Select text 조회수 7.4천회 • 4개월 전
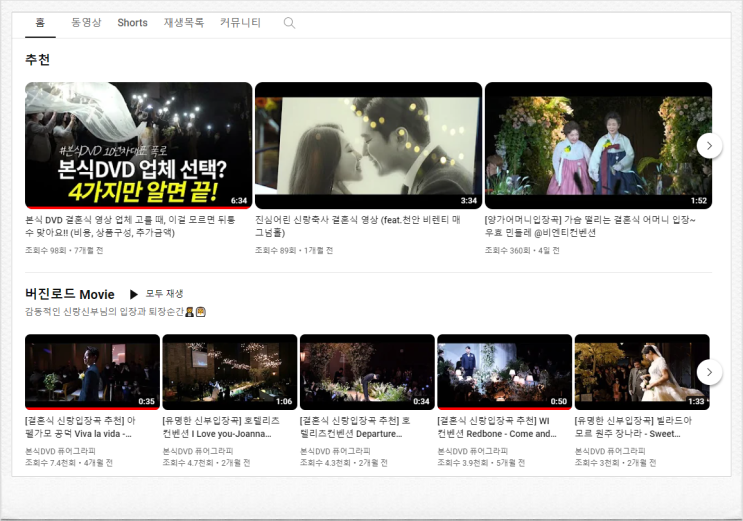 point(69,463)
